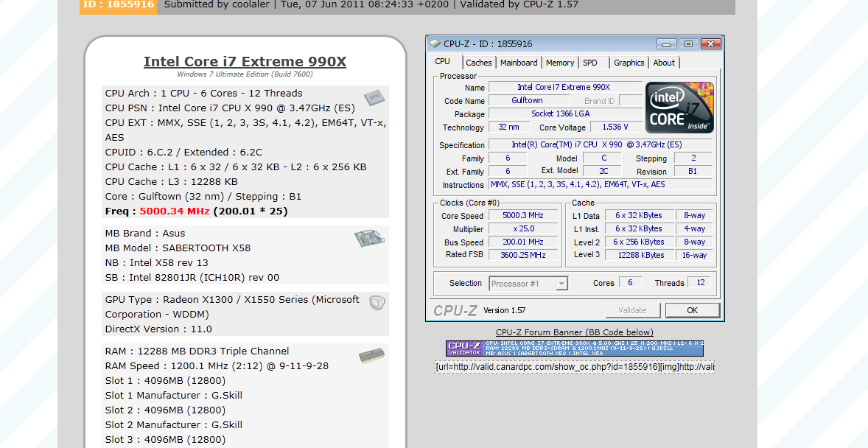Open the Memory tab
Viewport: 868px width, 448px height.
coord(560,63)
